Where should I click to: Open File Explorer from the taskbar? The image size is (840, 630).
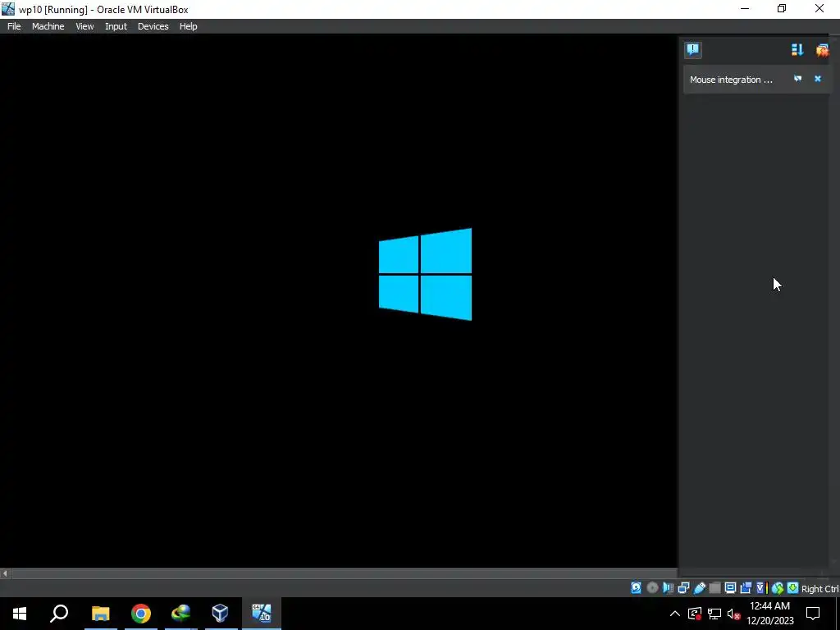(x=100, y=614)
